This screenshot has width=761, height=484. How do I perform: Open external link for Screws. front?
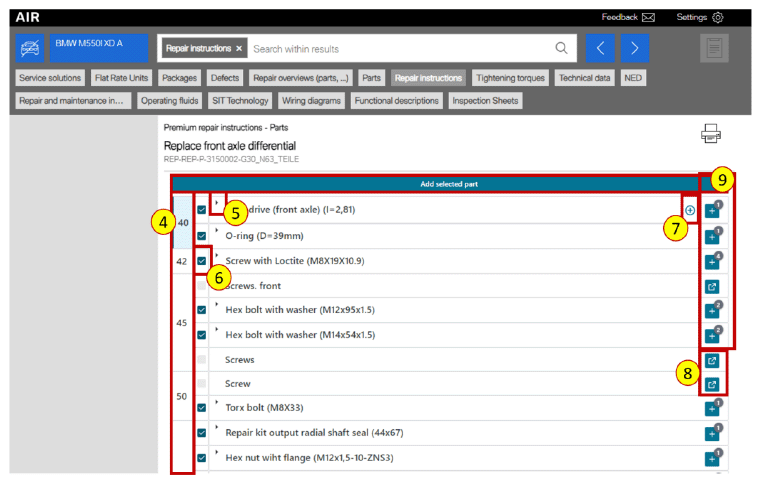click(x=711, y=286)
